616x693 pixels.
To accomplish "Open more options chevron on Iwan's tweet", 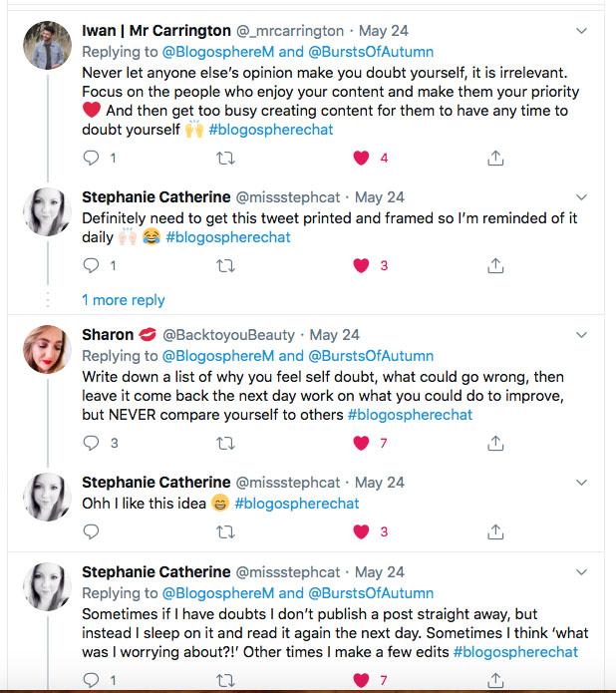I will [582, 31].
